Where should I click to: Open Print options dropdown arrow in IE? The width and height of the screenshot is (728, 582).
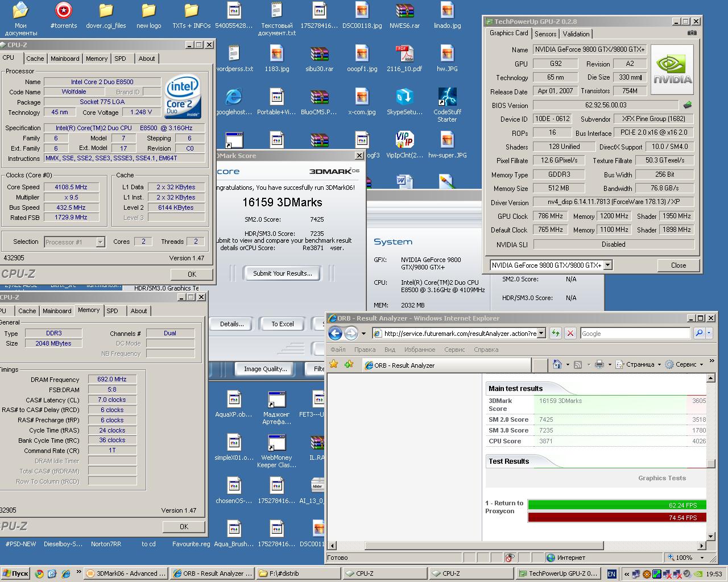click(x=610, y=364)
